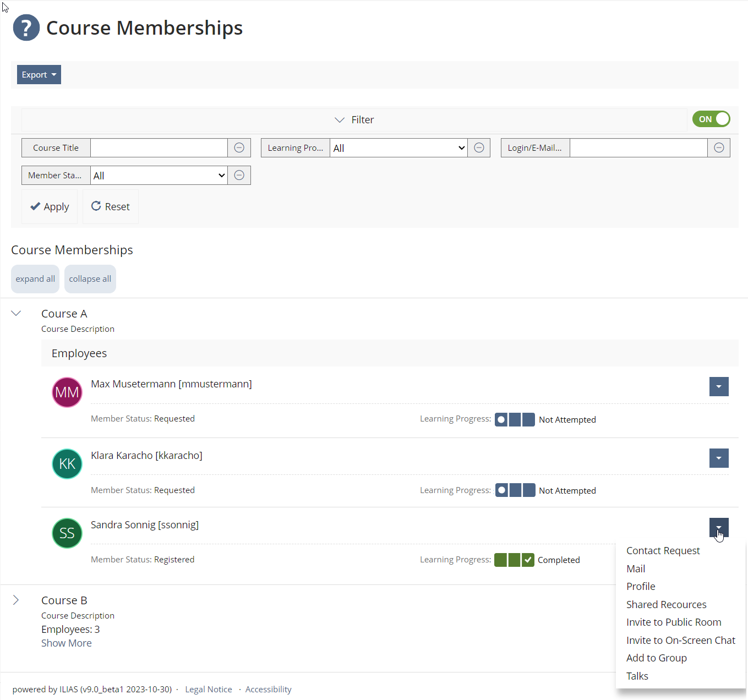
Task: Expand the Course B entry
Action: pos(16,600)
